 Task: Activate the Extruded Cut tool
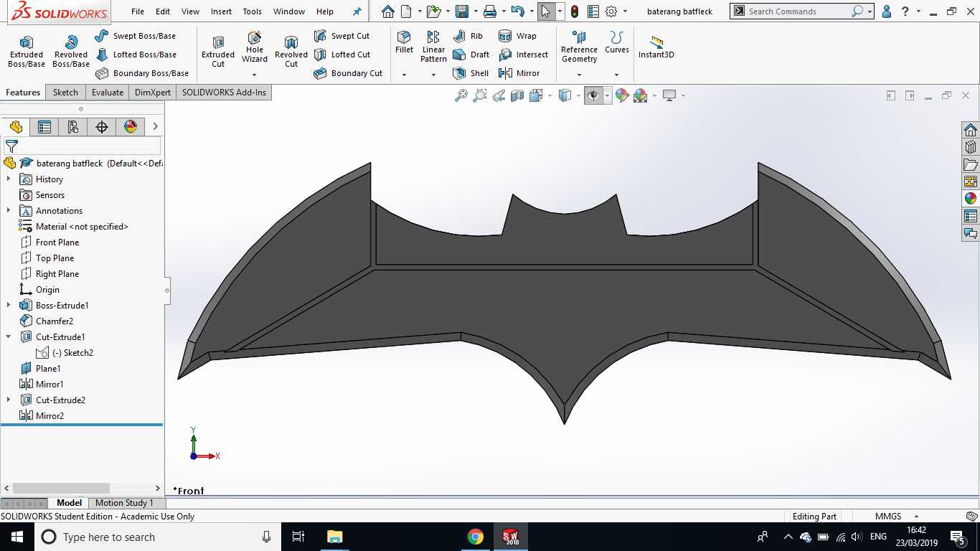(x=218, y=51)
